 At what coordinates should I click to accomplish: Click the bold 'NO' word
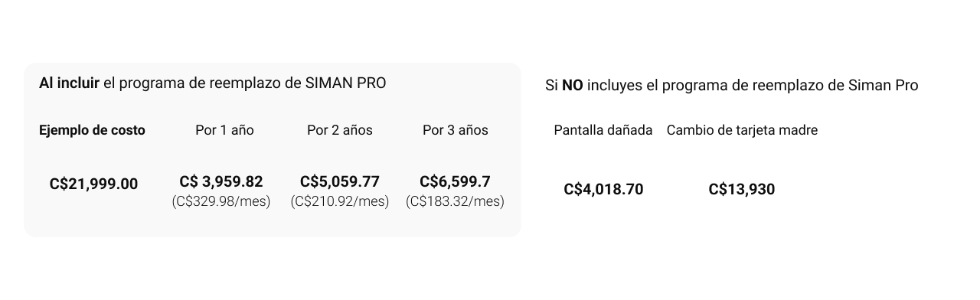(573, 86)
